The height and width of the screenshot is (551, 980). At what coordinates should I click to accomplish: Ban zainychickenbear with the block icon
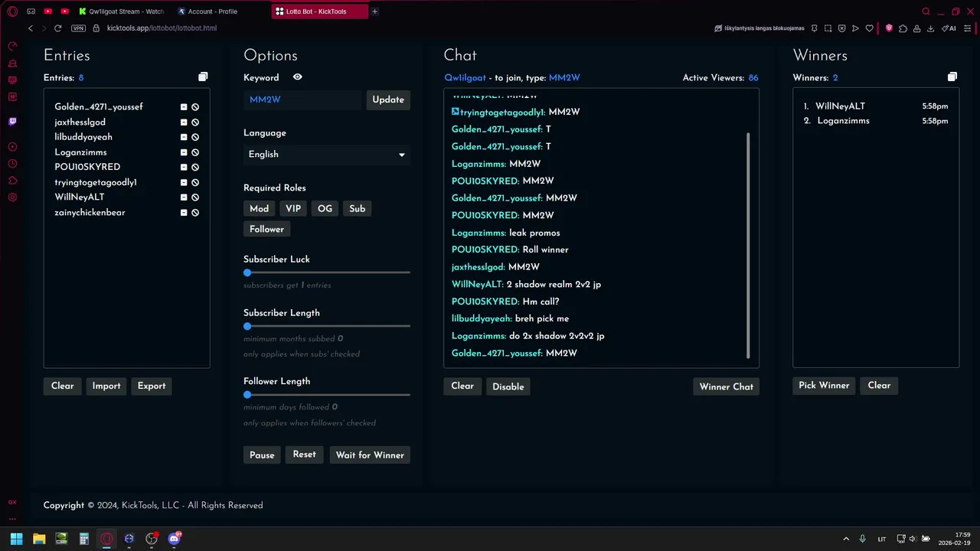point(195,213)
